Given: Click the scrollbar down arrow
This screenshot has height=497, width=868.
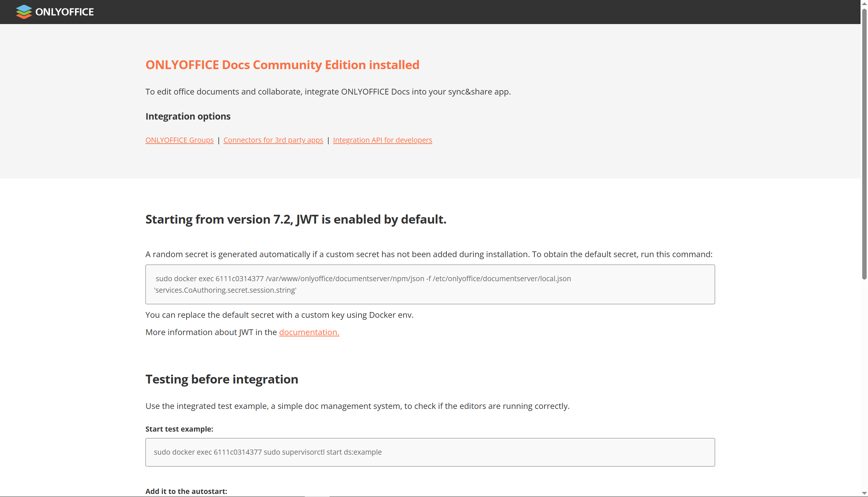Looking at the screenshot, I should coord(864,493).
